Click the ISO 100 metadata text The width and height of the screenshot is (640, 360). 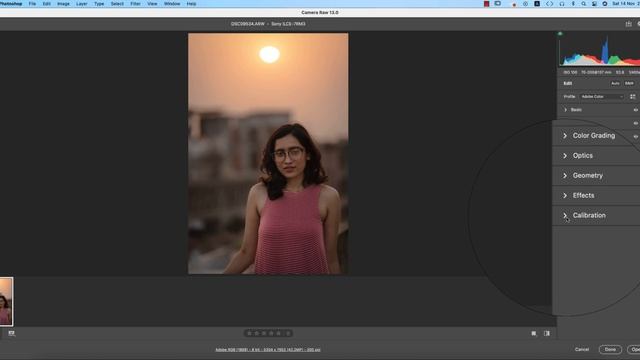570,72
